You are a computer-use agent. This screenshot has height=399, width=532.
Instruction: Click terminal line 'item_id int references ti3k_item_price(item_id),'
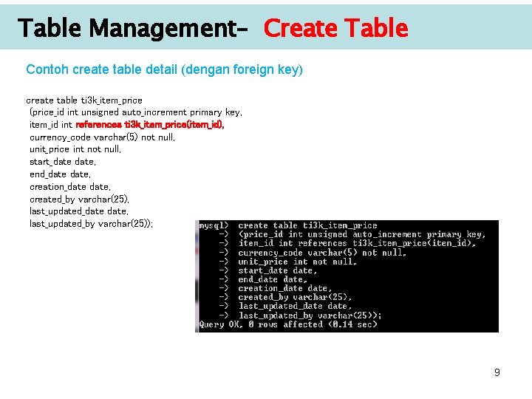[x=357, y=243]
